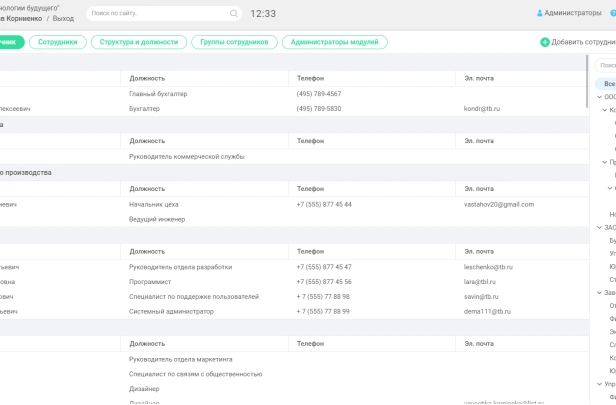The width and height of the screenshot is (616, 405).
Task: Select the Администраторы модулей tab
Action: point(334,43)
